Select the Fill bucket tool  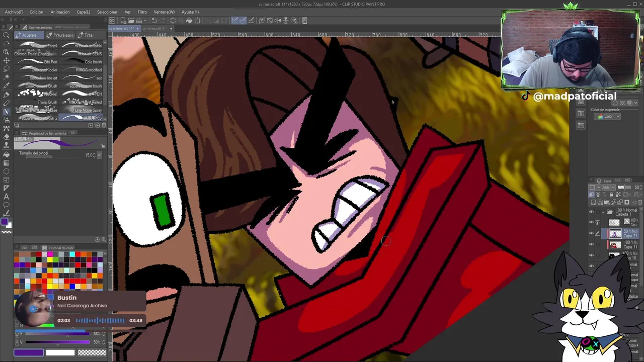point(7,154)
